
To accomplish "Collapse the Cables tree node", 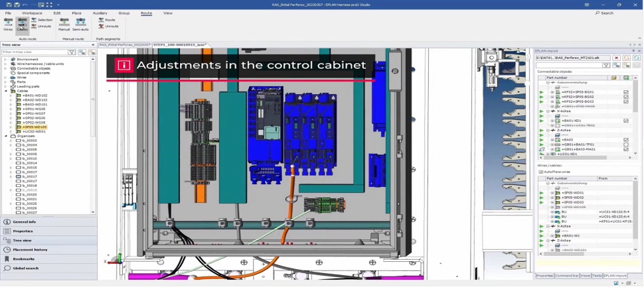I will point(6,91).
